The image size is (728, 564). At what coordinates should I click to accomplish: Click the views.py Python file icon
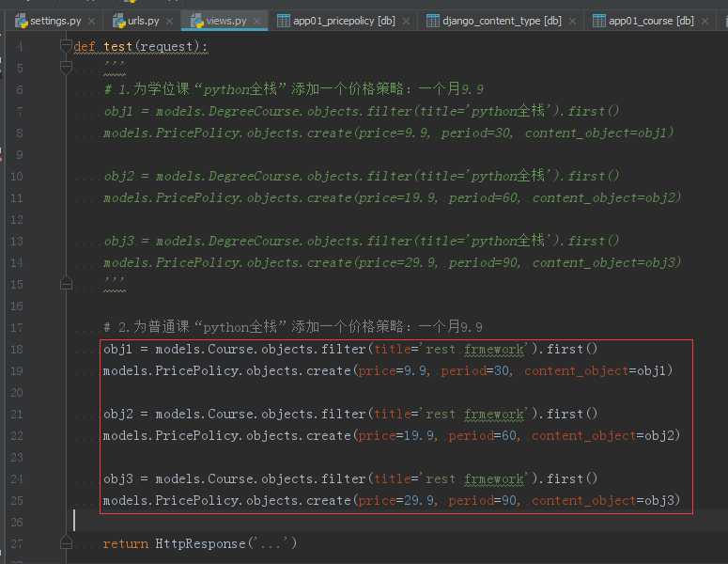click(x=197, y=21)
